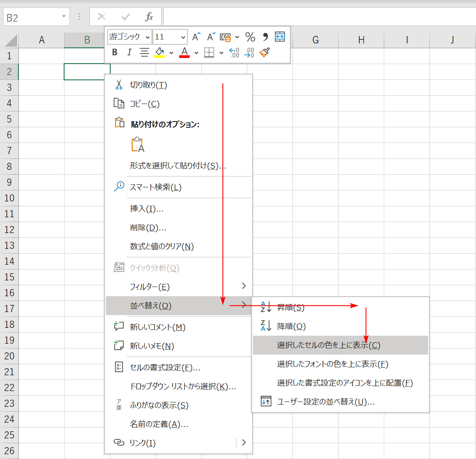Click the increase decimal icon
476x459 pixels.
[x=234, y=53]
